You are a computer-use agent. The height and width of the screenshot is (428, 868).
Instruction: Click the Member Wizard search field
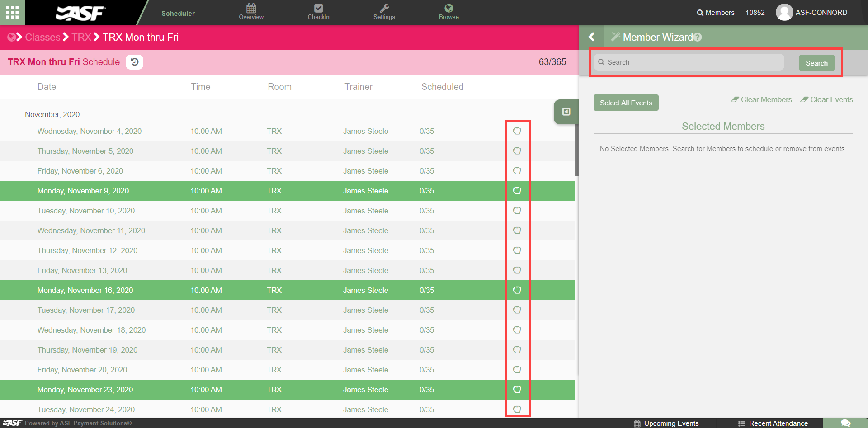click(689, 62)
